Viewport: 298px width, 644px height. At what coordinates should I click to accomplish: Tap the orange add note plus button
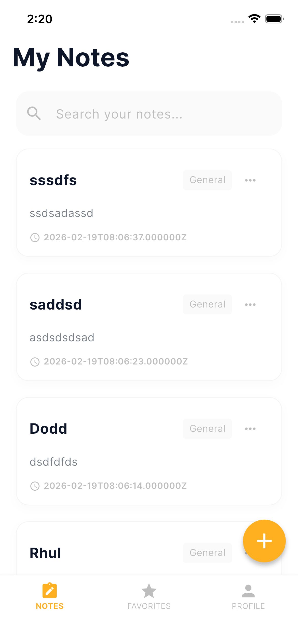[x=264, y=541]
